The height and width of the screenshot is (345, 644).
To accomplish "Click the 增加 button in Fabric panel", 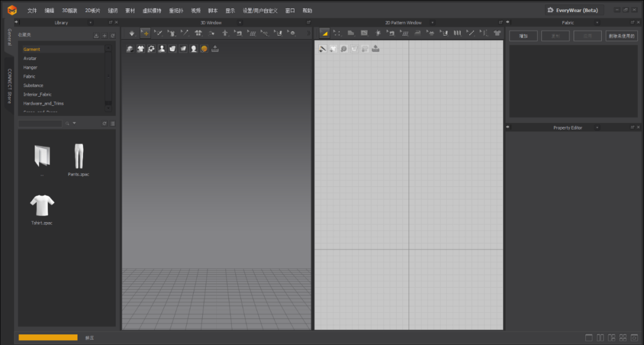I will [x=523, y=36].
